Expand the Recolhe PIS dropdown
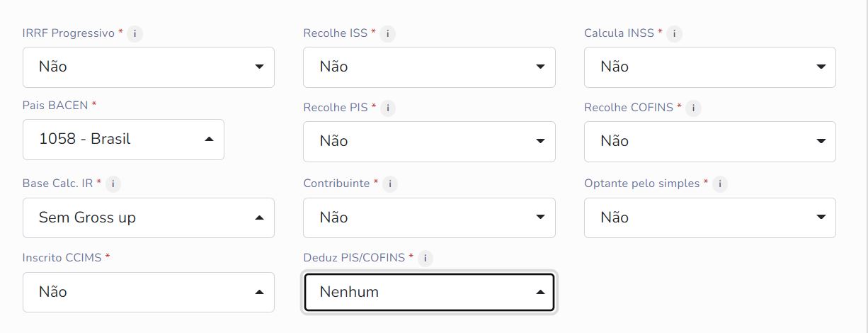Screen dimensions: 868x333 [429, 142]
